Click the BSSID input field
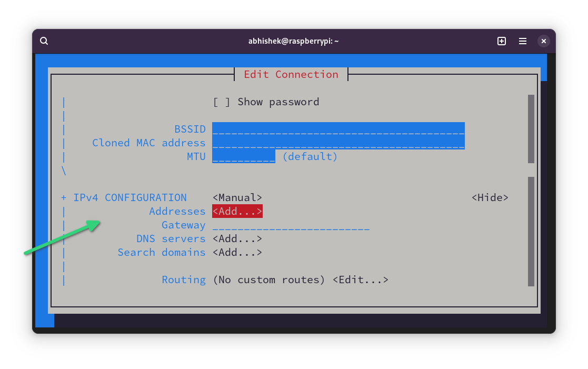Screen dimensions: 588x369 [338, 129]
